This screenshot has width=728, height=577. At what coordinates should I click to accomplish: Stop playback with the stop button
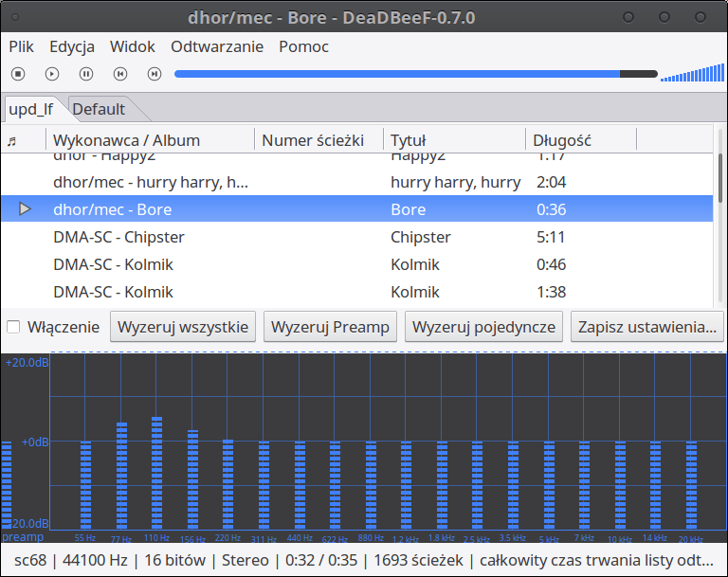[18, 74]
